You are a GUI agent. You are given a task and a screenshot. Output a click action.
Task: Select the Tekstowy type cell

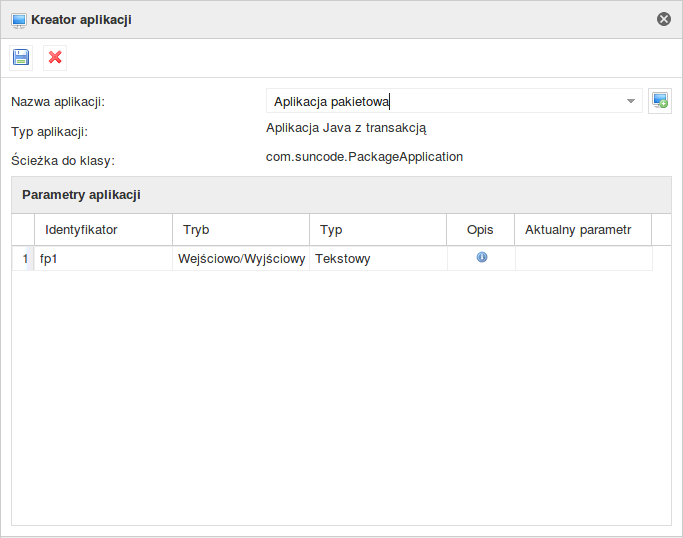pyautogui.click(x=377, y=259)
